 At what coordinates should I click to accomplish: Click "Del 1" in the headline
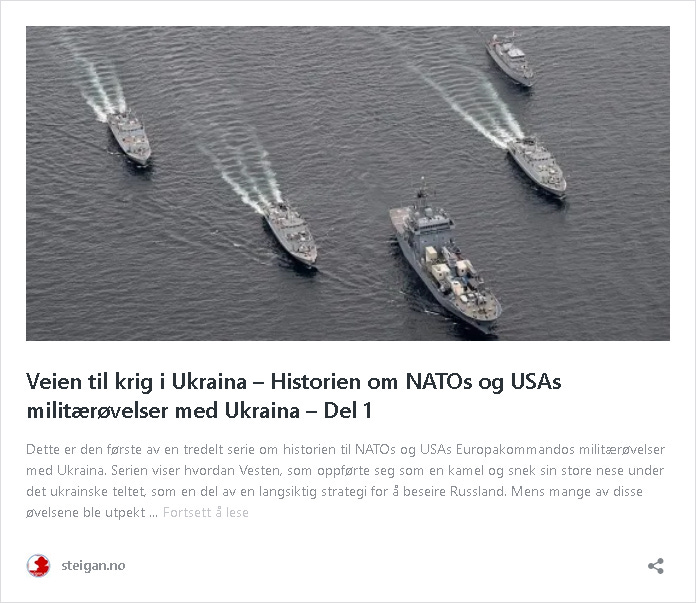pyautogui.click(x=348, y=411)
